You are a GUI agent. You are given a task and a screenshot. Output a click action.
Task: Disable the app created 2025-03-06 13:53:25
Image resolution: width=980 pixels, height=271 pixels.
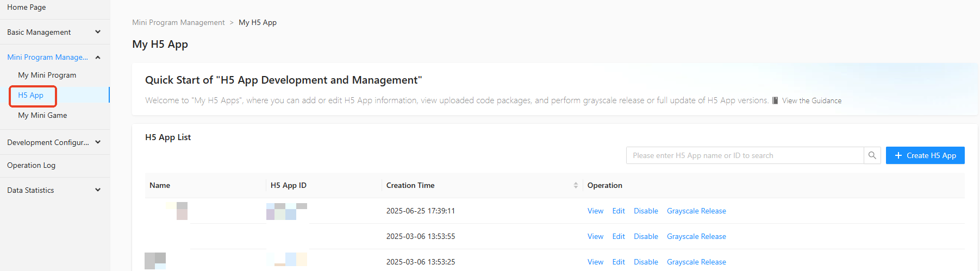click(646, 262)
